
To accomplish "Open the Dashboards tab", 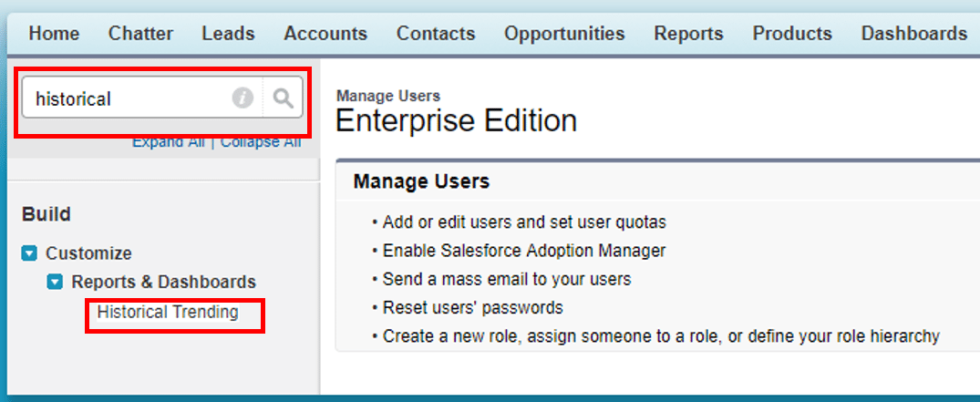I will pos(913,34).
